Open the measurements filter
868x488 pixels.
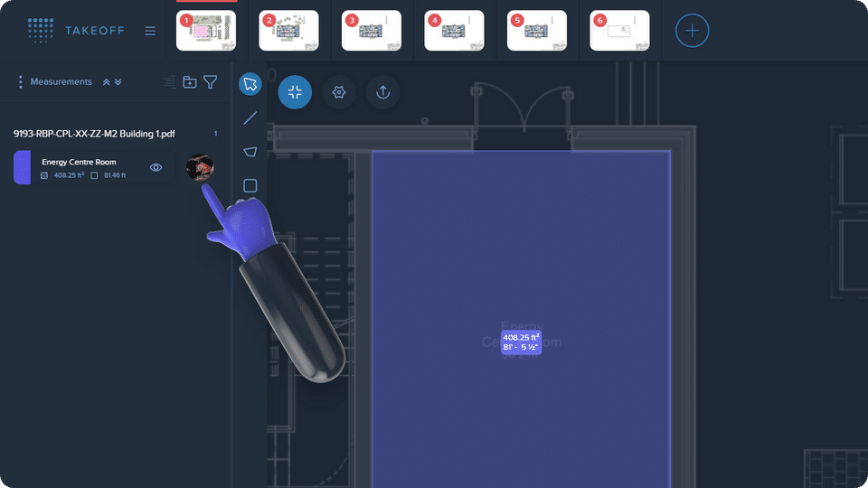click(211, 82)
